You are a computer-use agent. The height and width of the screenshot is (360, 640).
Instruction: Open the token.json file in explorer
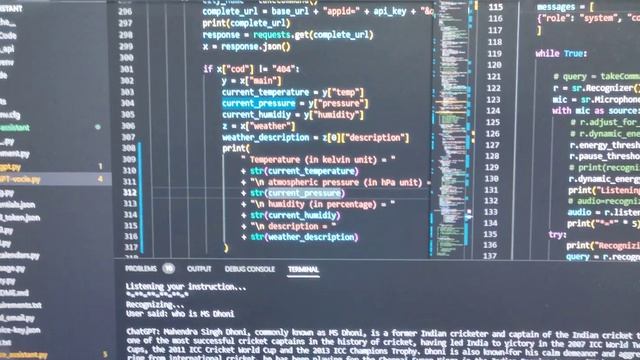pyautogui.click(x=20, y=218)
